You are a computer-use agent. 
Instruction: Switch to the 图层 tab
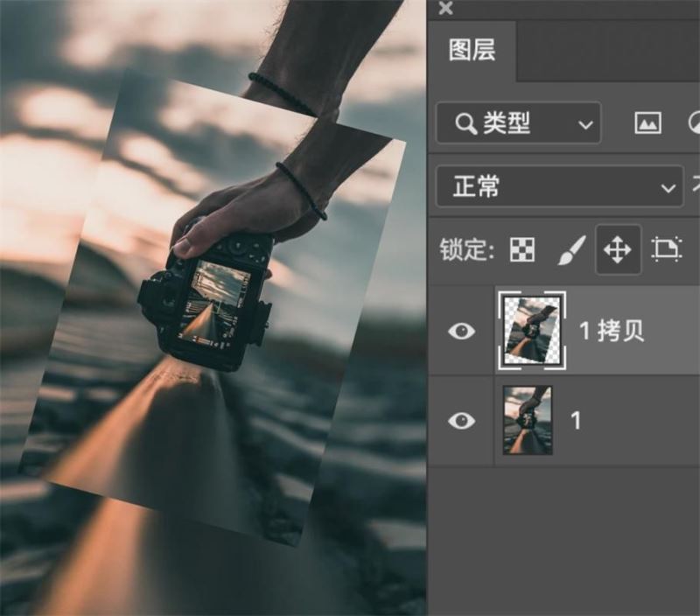pos(472,50)
